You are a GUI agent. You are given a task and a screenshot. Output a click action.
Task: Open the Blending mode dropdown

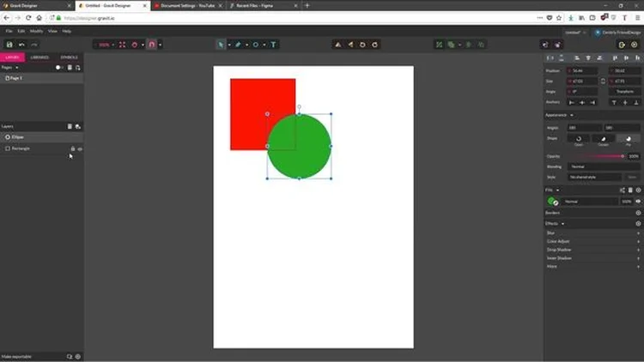tap(604, 166)
